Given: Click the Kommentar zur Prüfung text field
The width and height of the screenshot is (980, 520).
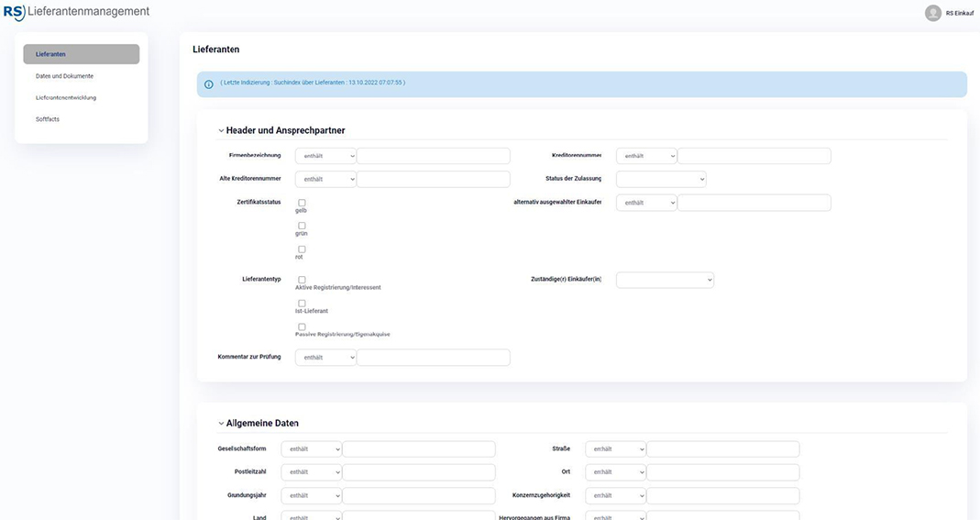Looking at the screenshot, I should (x=433, y=358).
